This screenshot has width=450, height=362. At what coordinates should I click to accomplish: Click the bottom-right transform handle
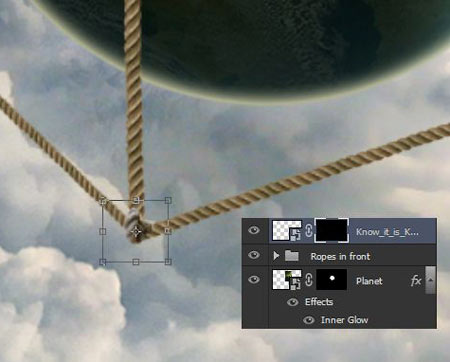(x=168, y=262)
